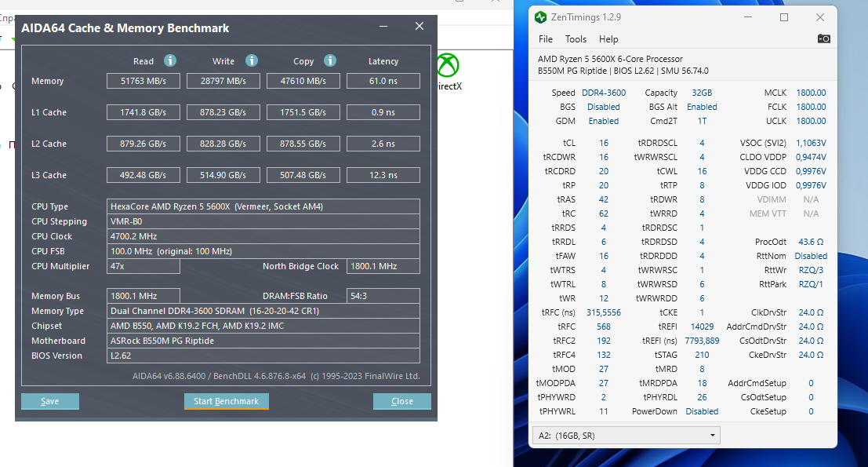Click the Capacity 32GB value

[702, 93]
